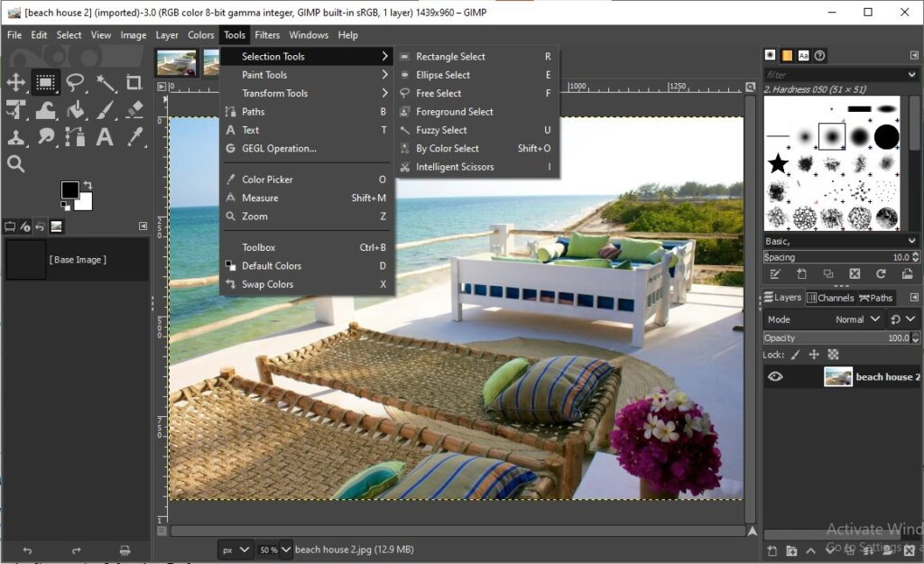Pick the Bucket Fill tool

76,110
